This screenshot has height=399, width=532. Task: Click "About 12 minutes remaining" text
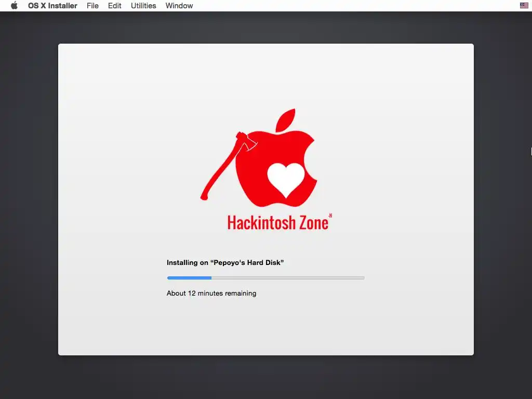pos(211,293)
